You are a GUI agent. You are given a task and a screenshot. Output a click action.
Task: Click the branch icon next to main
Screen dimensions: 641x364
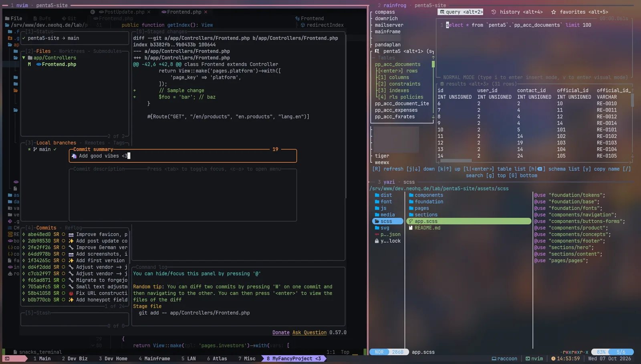(x=35, y=149)
